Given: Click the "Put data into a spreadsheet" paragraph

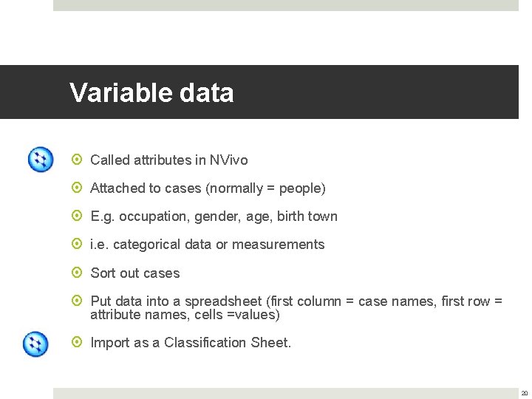Looking at the screenshot, I should [x=296, y=308].
